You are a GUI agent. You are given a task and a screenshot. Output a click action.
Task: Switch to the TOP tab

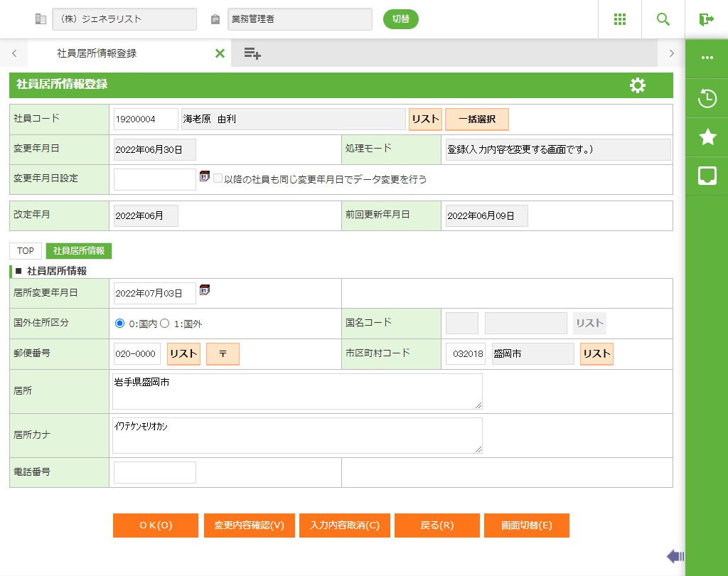[26, 251]
